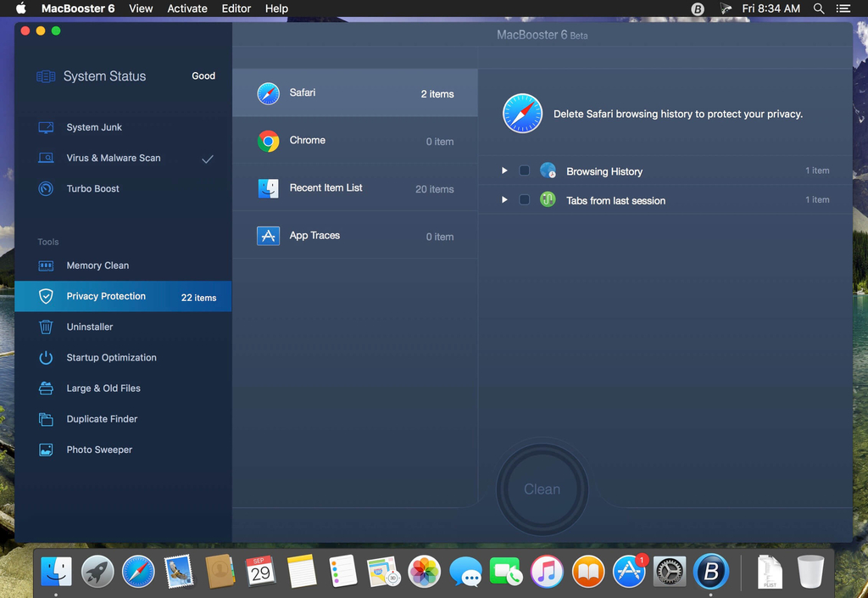868x598 pixels.
Task: Open the Duplicate Finder tool
Action: point(102,419)
